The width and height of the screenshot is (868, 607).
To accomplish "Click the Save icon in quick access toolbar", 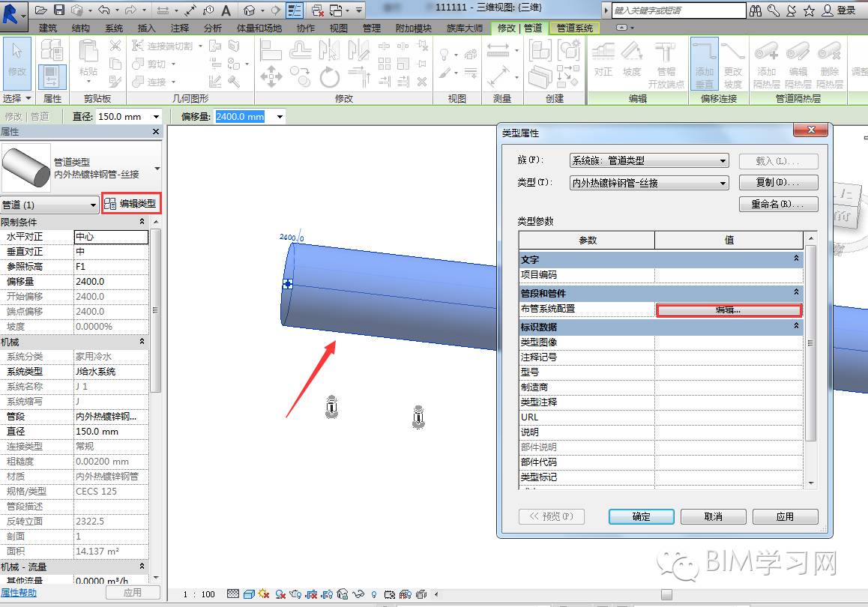I will pos(58,10).
